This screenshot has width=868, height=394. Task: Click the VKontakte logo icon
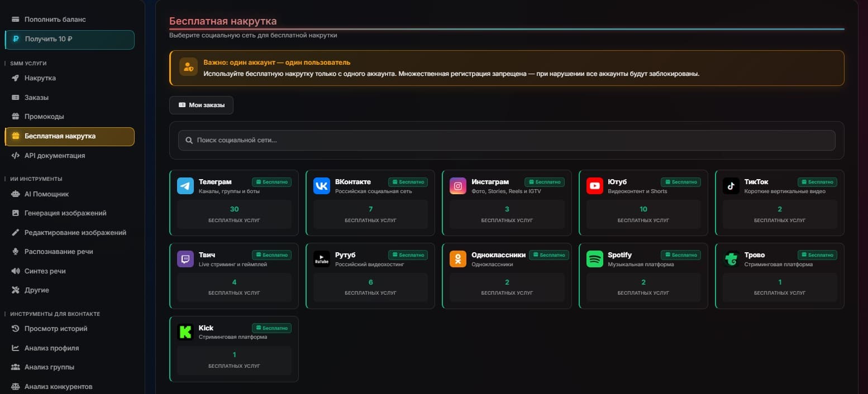322,186
